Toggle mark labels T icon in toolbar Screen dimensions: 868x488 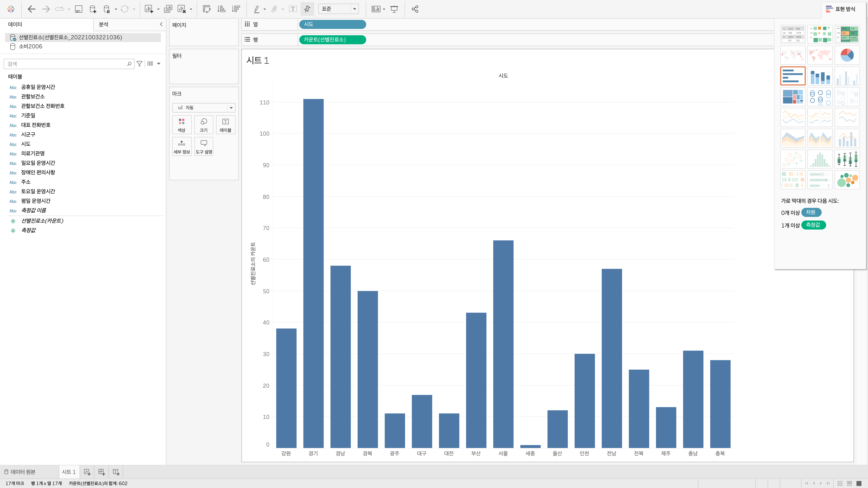click(x=293, y=9)
